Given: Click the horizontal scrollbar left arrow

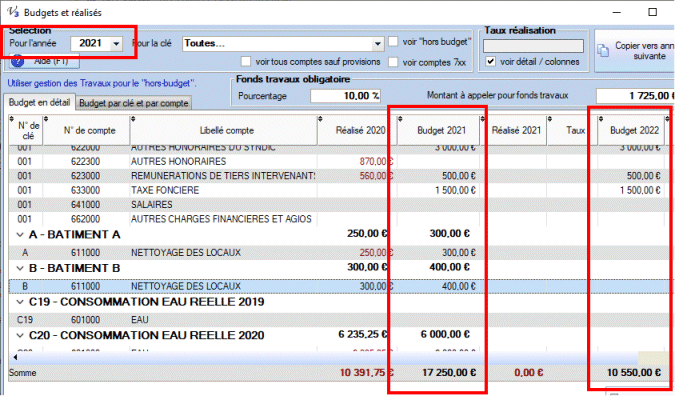Looking at the screenshot, I should (x=15, y=357).
